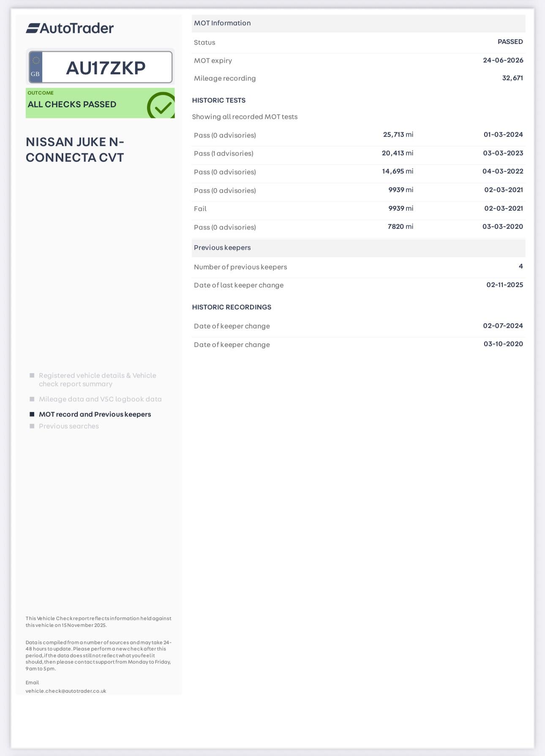Open Registered vehicle details & report summary section
545x756 pixels.
tap(97, 379)
